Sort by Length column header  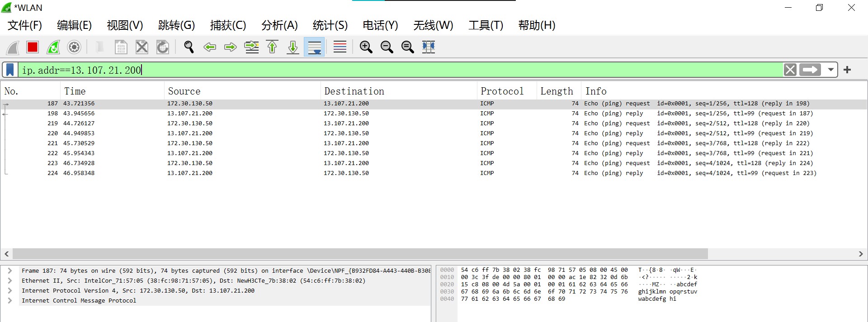(559, 91)
